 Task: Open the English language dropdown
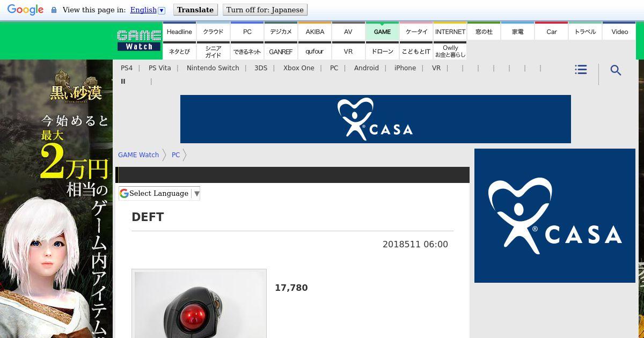tap(148, 10)
